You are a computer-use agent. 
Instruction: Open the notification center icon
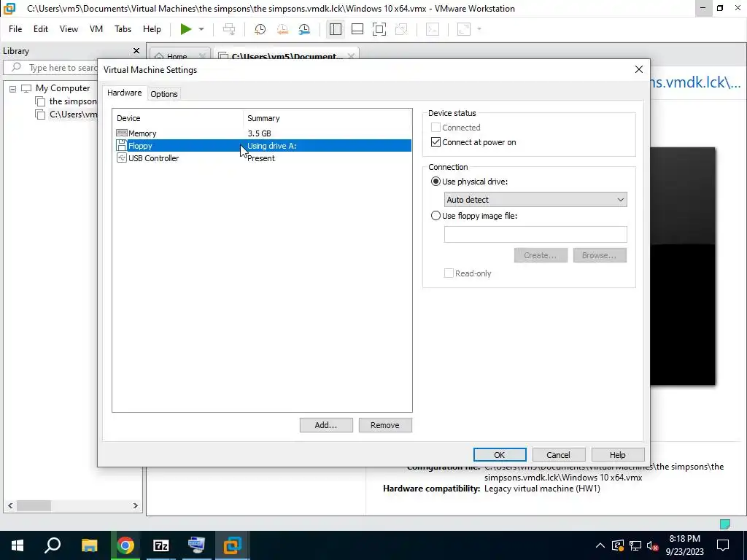(x=723, y=545)
